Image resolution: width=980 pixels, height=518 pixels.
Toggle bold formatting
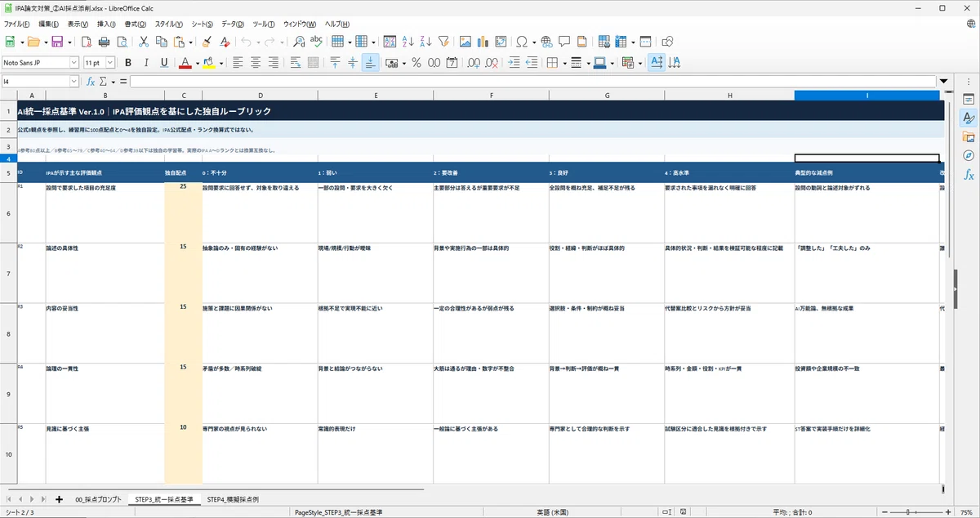[x=128, y=62]
